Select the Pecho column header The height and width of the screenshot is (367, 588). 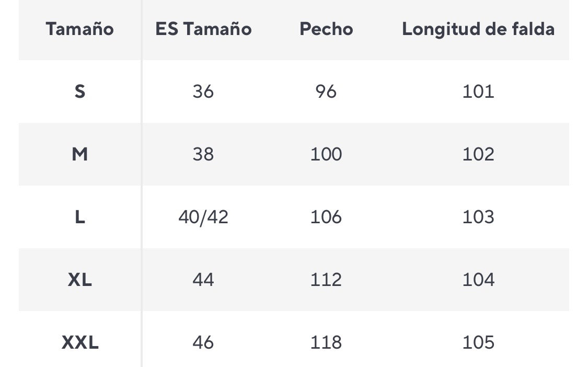pos(326,29)
